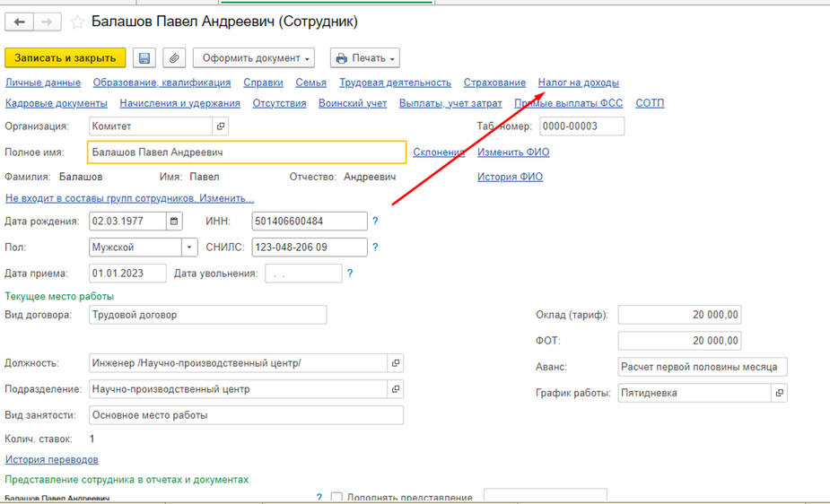Click the open icon beside График работы
Screen dimensions: 830x504
(780, 393)
